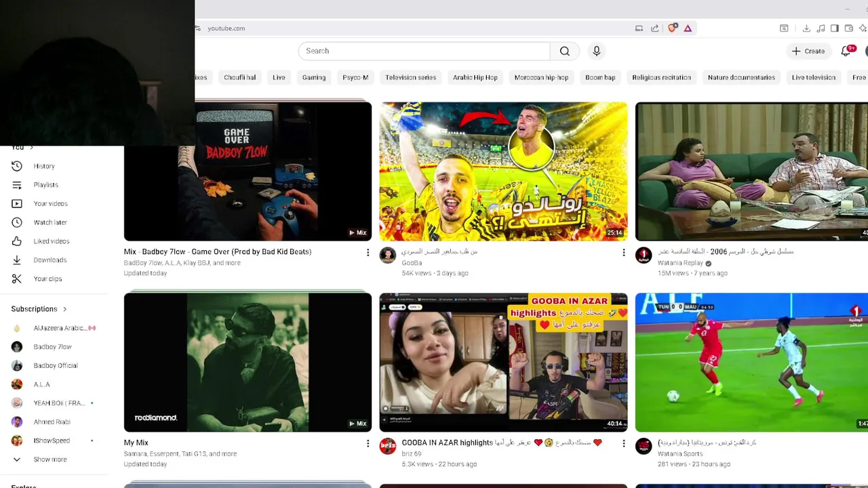Click the install app icon in address bar
Image resolution: width=868 pixels, height=488 pixels.
click(639, 28)
